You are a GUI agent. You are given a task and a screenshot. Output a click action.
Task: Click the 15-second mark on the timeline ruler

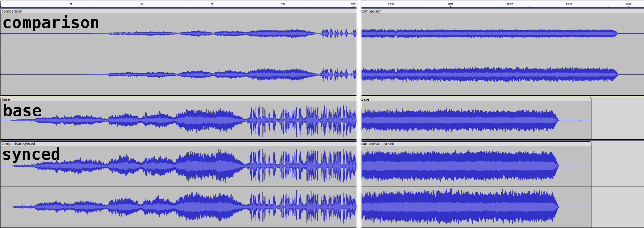pyautogui.click(x=71, y=4)
